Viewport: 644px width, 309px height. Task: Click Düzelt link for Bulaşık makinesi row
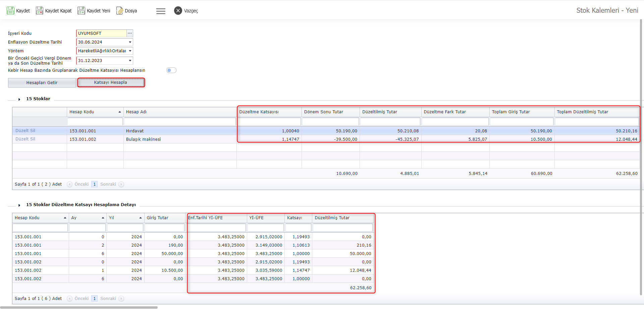[x=22, y=139]
